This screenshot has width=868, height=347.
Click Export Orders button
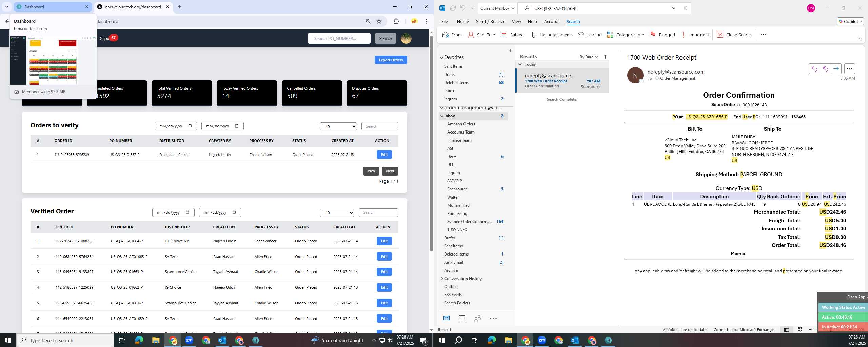click(x=391, y=60)
